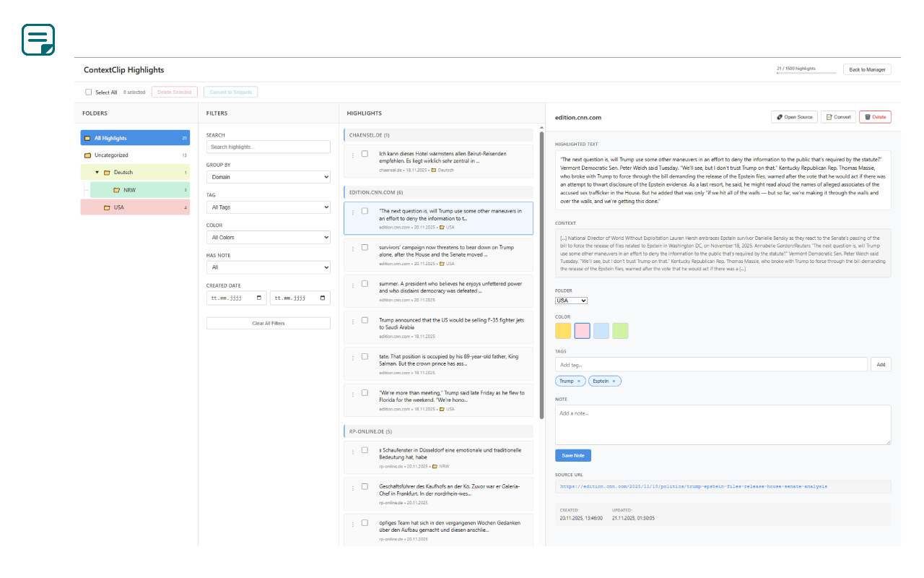Remove the Epstein tag

614,381
